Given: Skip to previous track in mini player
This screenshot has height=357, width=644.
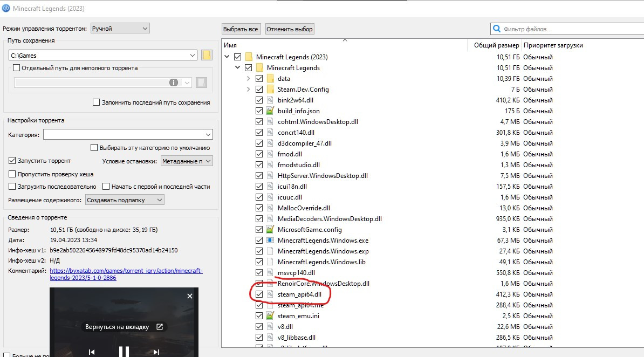Looking at the screenshot, I should 92,352.
